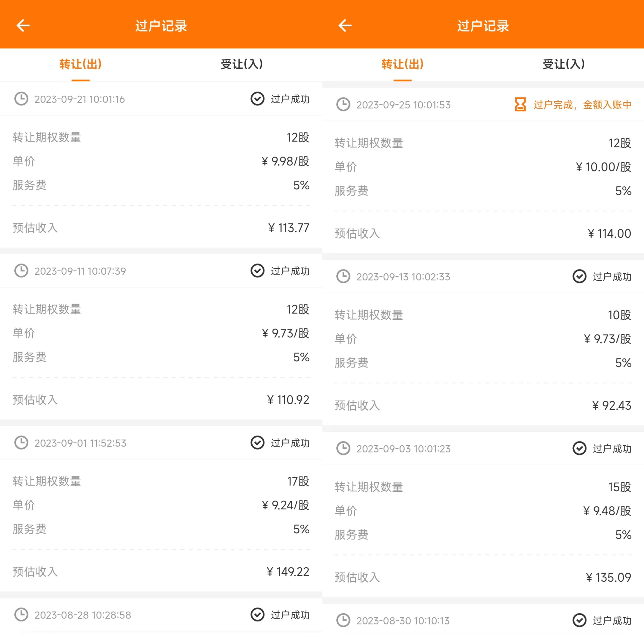Open the 过户完成，金额入账中 status text
The height and width of the screenshot is (644, 644).
pyautogui.click(x=582, y=105)
